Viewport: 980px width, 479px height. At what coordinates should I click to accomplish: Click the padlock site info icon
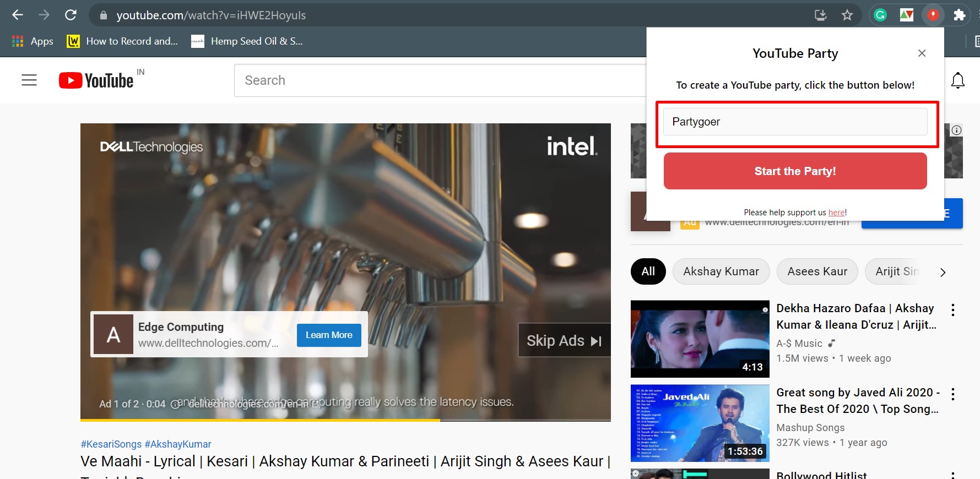(103, 15)
